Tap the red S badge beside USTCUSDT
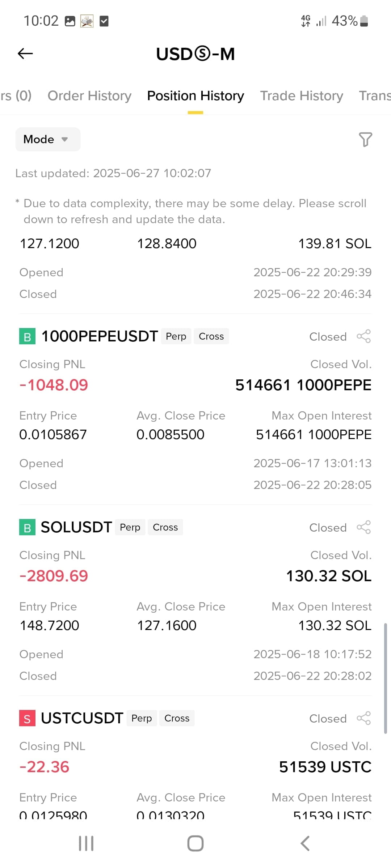The width and height of the screenshot is (391, 868). 27,718
